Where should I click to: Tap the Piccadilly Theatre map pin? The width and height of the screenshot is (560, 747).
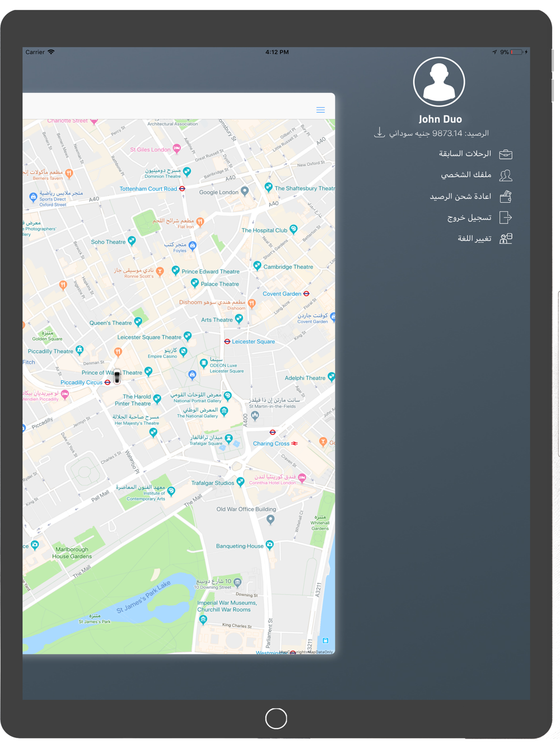tap(80, 351)
